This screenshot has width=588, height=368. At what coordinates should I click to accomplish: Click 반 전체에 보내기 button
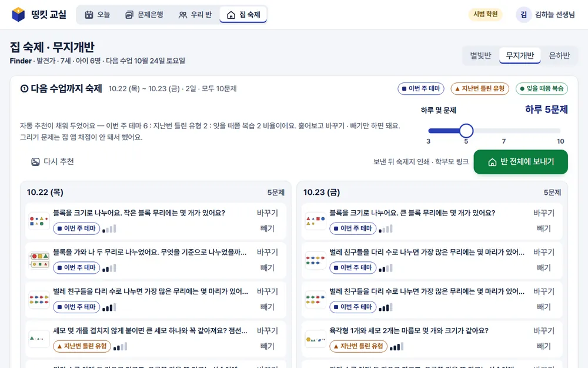520,162
